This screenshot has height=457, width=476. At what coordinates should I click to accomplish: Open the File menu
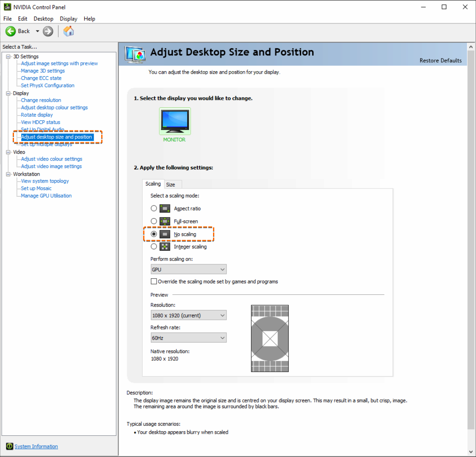coord(8,19)
